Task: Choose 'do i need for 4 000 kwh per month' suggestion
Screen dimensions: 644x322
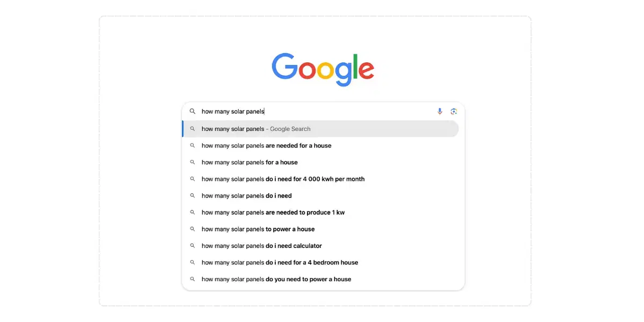Action: pos(283,179)
